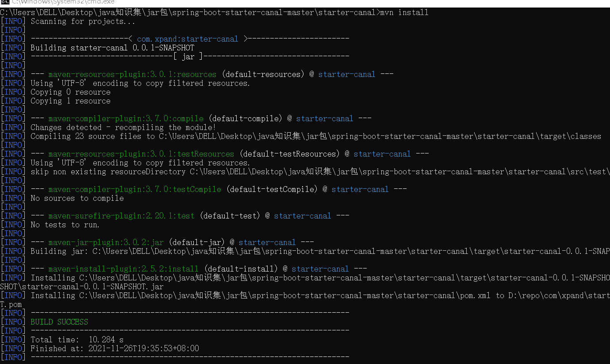Image resolution: width=610 pixels, height=364 pixels.
Task: Click "skip non existing resourceDirectory" text
Action: tap(108, 172)
